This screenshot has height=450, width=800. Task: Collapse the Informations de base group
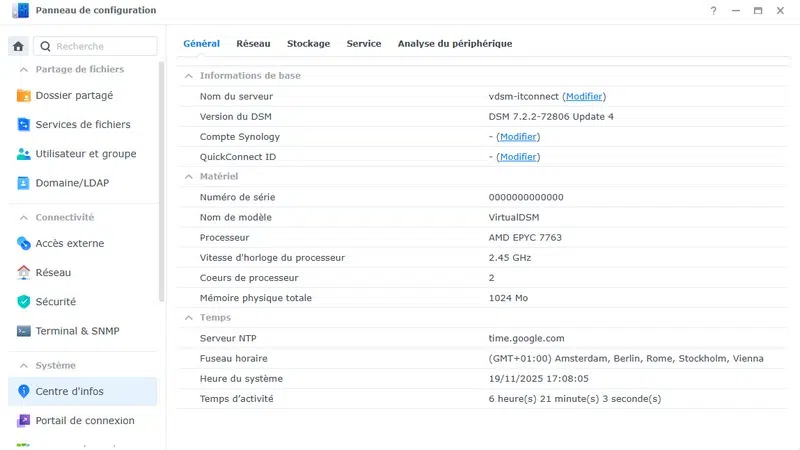coord(187,76)
